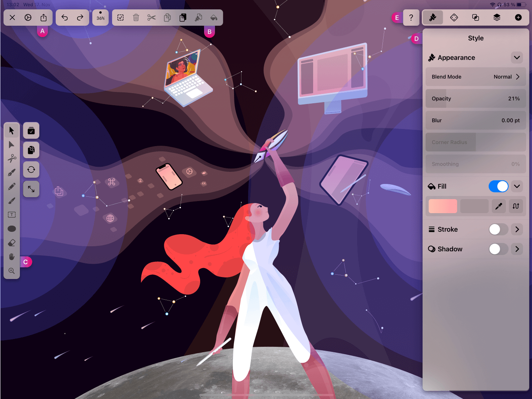Screen dimensions: 532x399
Task: Select the Zoom magnifier tool
Action: pyautogui.click(x=12, y=271)
